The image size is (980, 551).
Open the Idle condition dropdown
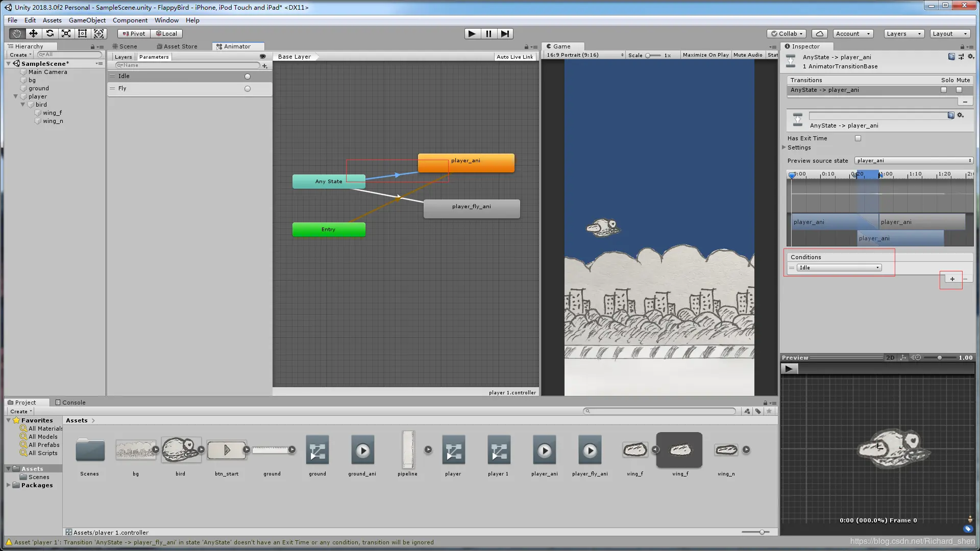[839, 268]
